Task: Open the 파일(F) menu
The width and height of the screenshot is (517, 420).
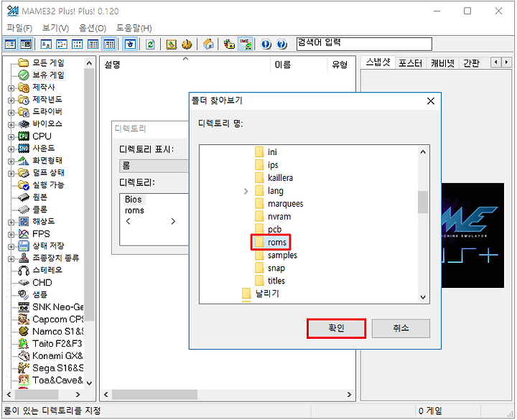Action: [19, 28]
